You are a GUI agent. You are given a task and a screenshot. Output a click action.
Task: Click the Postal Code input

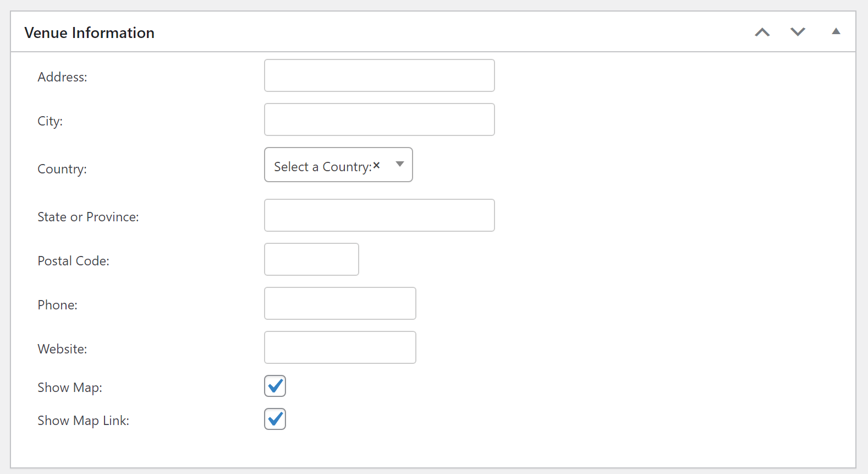point(311,259)
